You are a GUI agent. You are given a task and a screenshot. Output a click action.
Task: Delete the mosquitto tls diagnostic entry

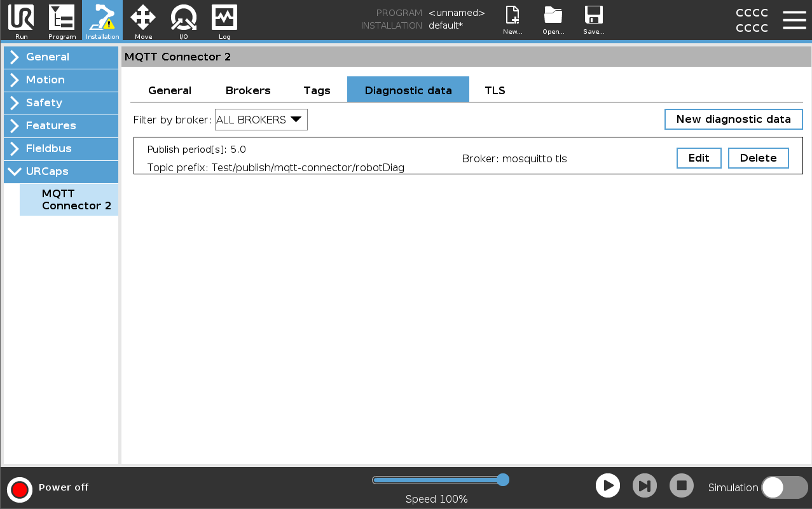point(758,158)
